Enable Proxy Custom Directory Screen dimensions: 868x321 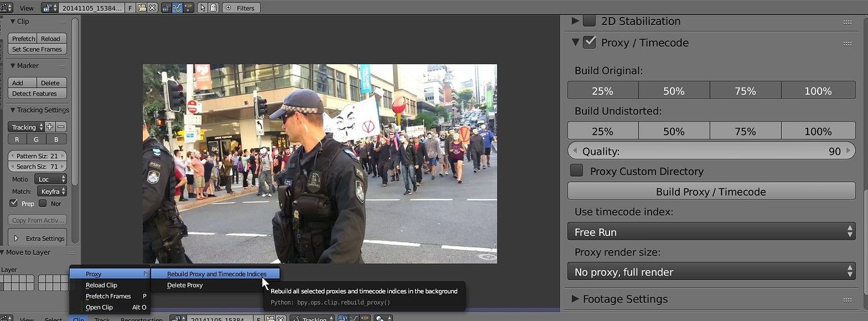point(576,171)
